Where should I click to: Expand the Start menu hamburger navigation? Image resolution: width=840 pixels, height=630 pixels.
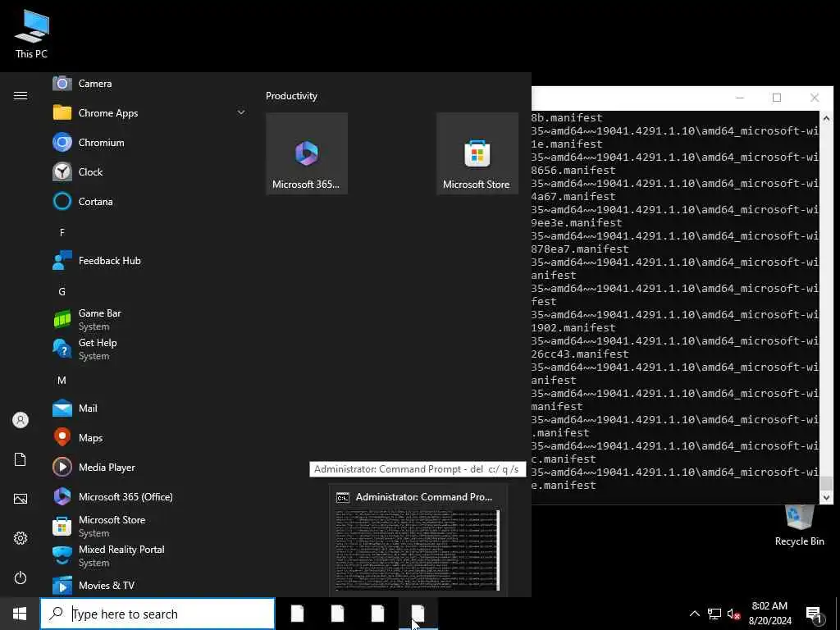[21, 95]
